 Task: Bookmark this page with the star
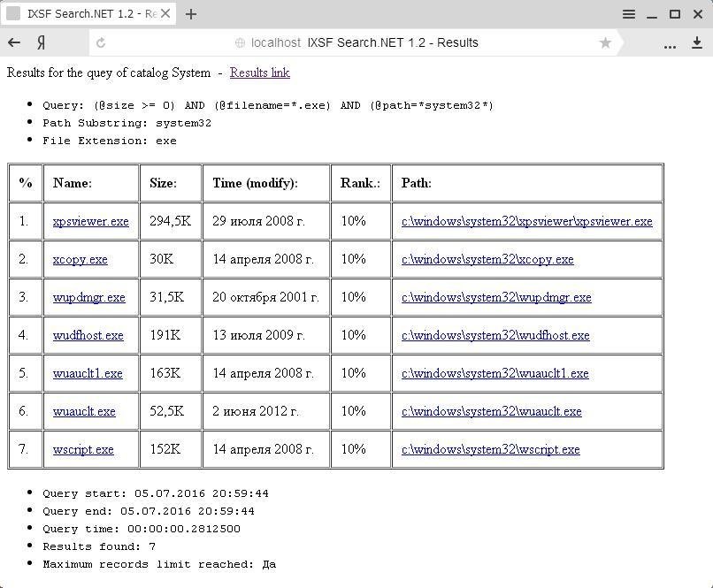point(605,42)
